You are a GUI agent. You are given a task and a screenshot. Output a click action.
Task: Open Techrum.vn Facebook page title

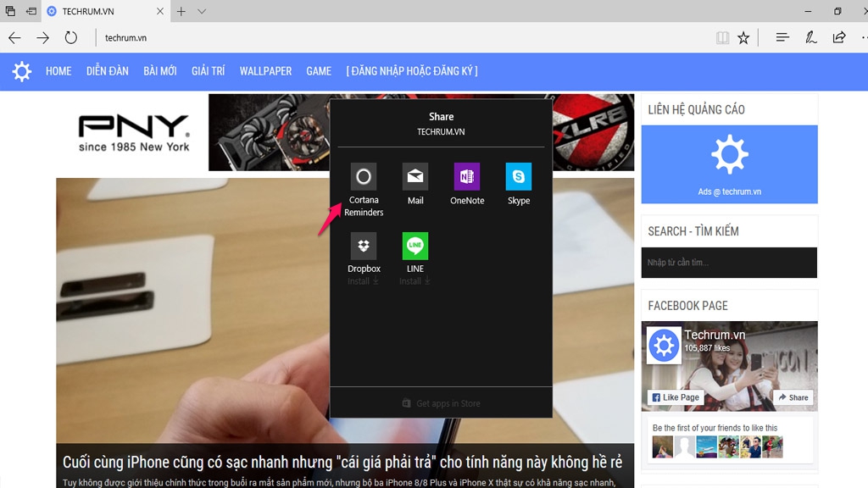[715, 335]
